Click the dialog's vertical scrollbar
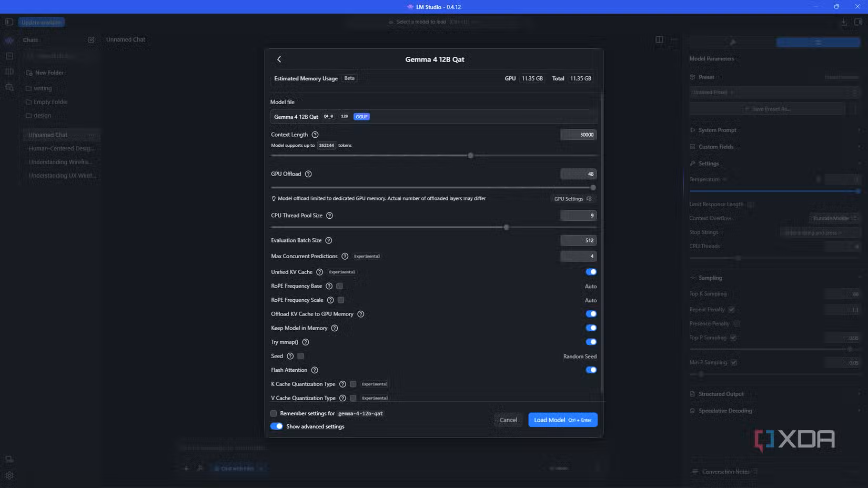 [x=601, y=243]
